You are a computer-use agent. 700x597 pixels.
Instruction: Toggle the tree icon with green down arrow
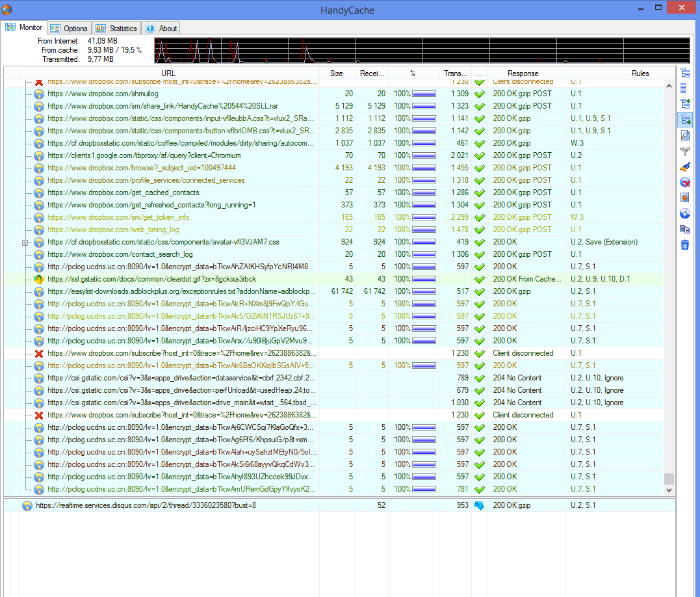click(685, 119)
